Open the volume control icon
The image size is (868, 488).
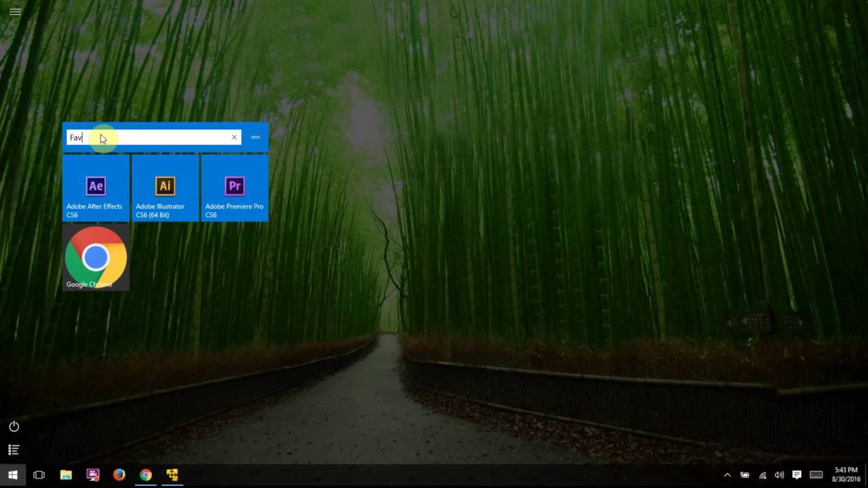[779, 475]
